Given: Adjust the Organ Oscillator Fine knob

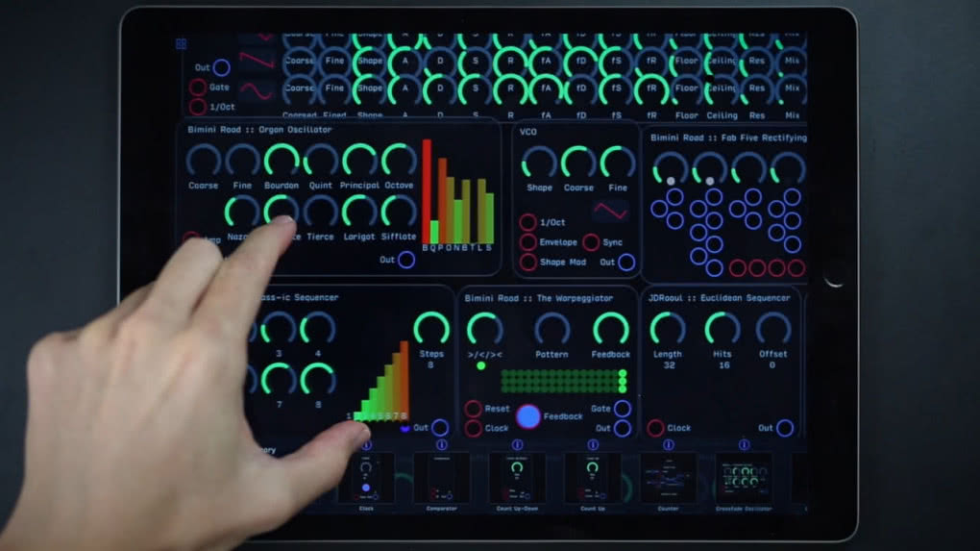Looking at the screenshot, I should click(x=242, y=162).
